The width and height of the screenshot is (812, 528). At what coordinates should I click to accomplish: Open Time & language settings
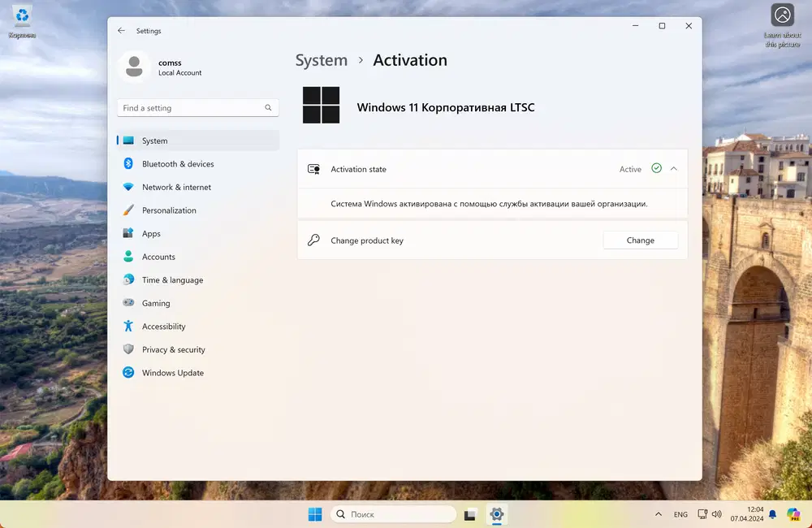(x=198, y=279)
